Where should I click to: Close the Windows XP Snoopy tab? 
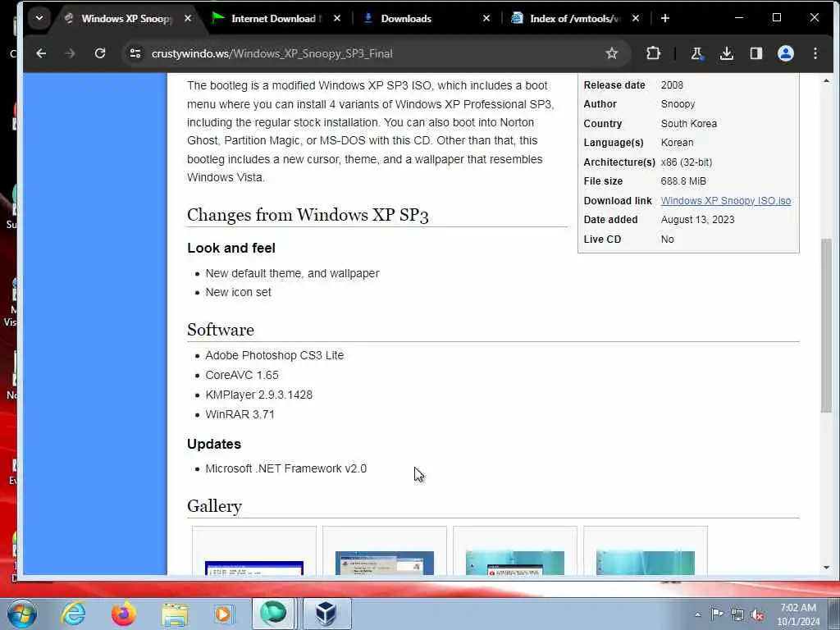click(x=188, y=18)
